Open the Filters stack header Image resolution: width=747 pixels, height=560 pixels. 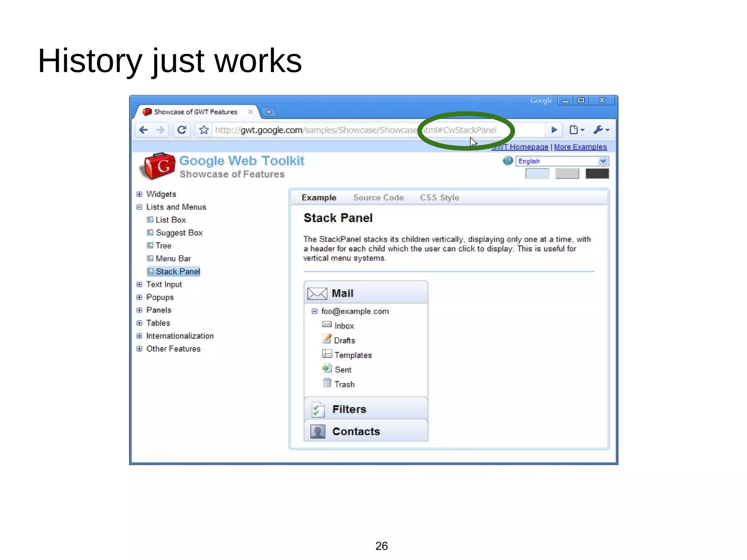[366, 409]
